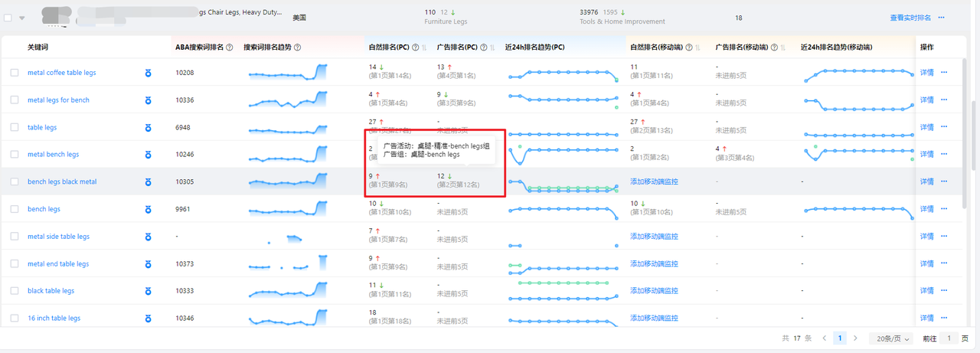Tick checkbox for metal legs for bench

tap(15, 100)
